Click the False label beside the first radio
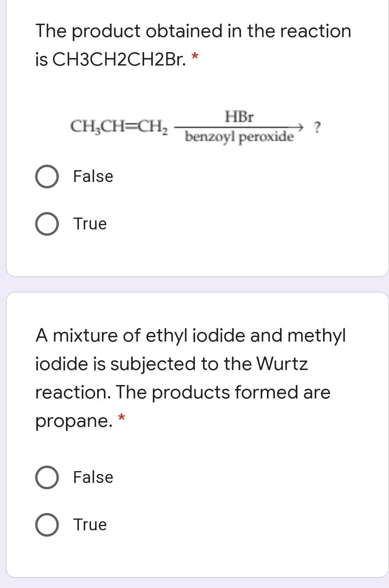This screenshot has width=389, height=588. point(92,177)
